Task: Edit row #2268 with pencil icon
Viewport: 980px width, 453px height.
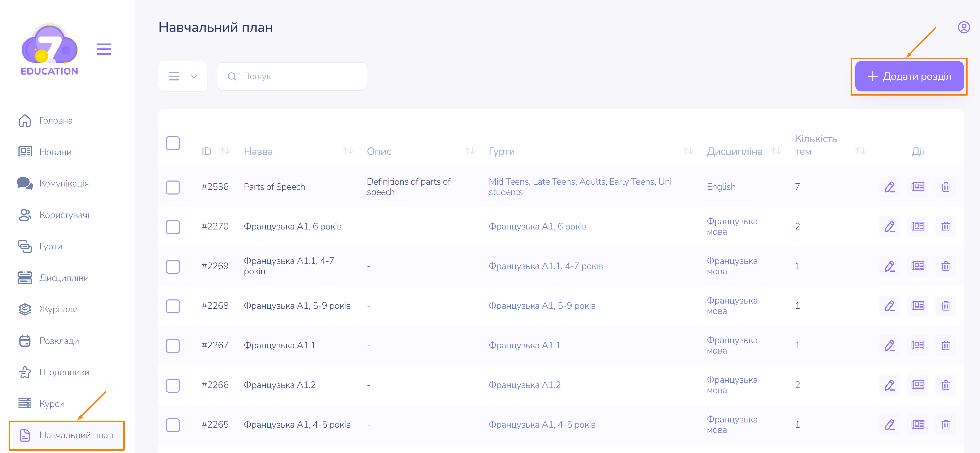Action: tap(890, 306)
